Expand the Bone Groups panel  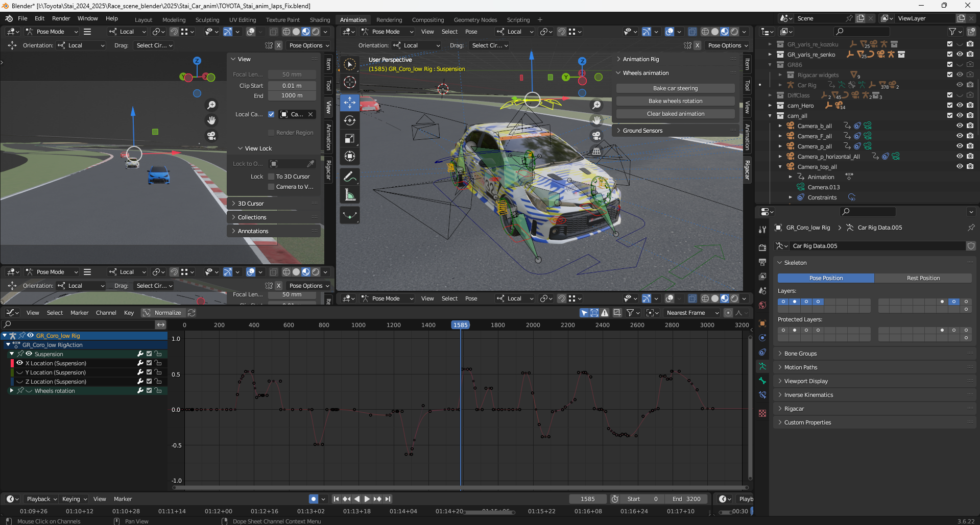coord(800,354)
